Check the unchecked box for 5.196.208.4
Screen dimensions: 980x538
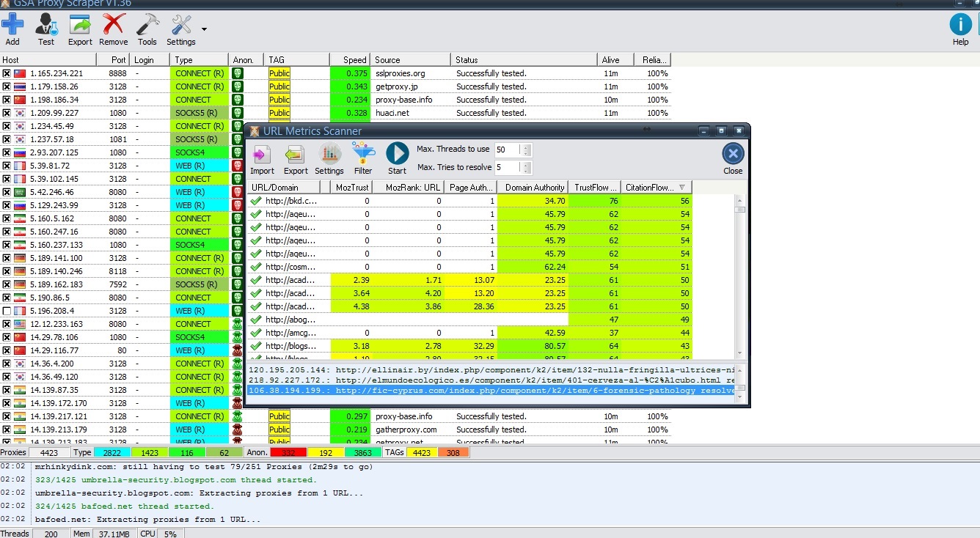[x=7, y=311]
